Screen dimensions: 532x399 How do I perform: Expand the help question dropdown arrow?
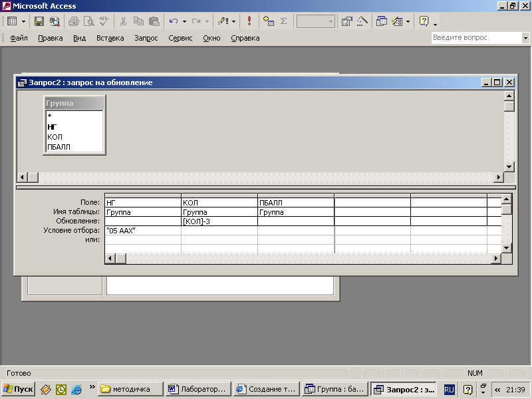[x=525, y=38]
